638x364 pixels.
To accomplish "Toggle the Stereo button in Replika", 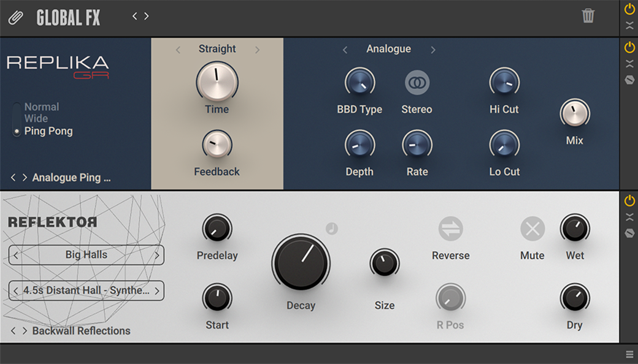I will tap(417, 83).
